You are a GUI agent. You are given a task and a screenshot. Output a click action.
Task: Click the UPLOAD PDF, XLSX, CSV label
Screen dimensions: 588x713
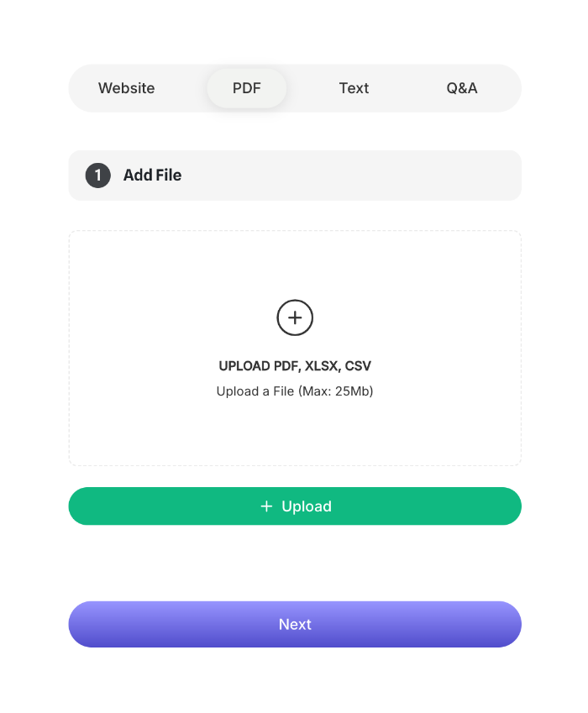[x=295, y=366]
